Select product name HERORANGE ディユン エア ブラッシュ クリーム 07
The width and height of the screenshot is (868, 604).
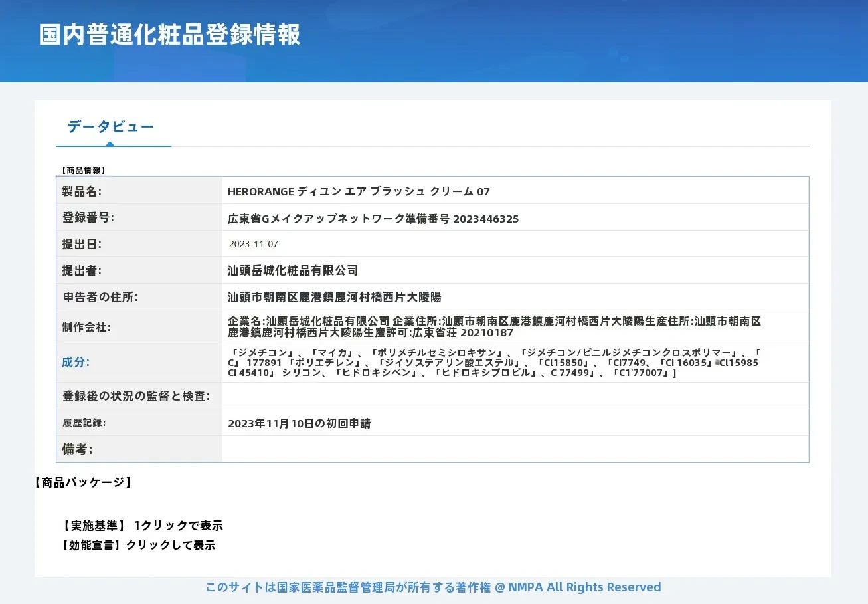[x=359, y=191]
